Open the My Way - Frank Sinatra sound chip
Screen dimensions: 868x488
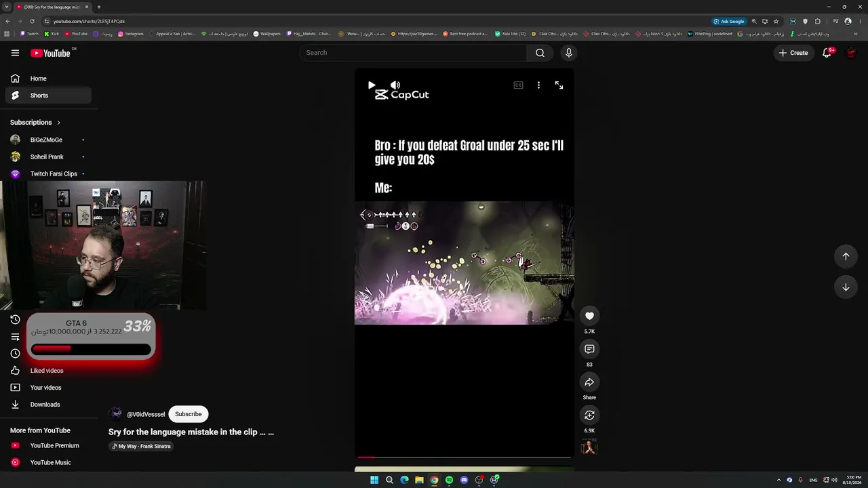tap(142, 446)
